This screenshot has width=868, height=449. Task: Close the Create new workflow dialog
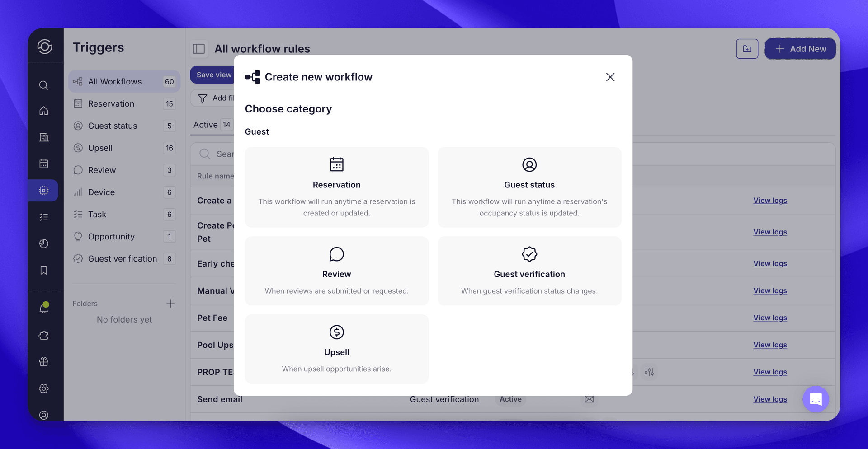610,77
